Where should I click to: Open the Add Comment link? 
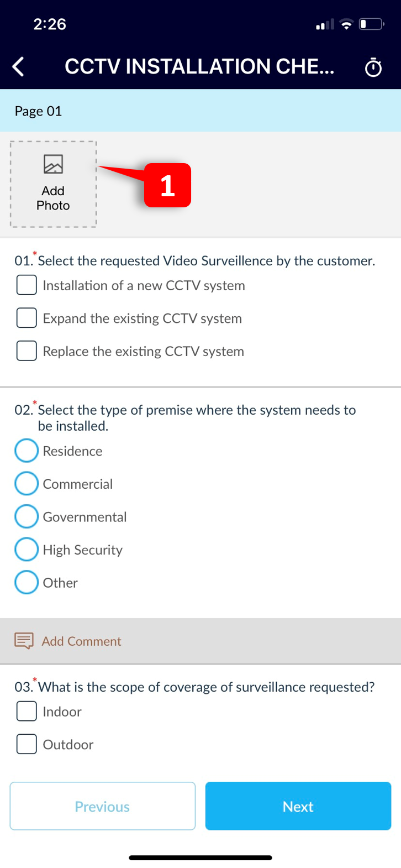tap(82, 641)
